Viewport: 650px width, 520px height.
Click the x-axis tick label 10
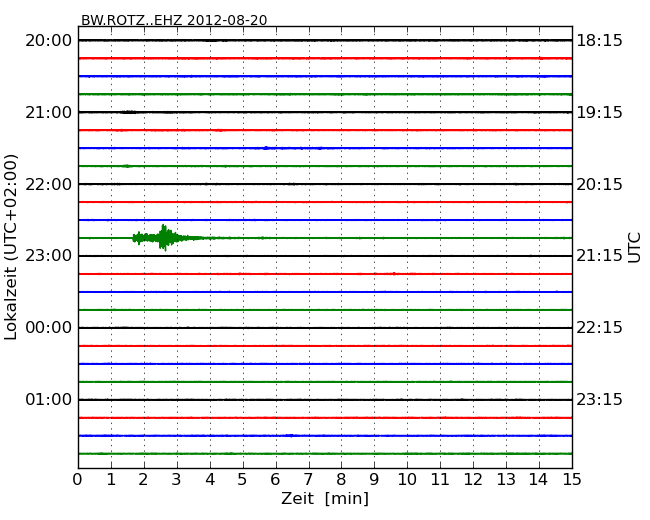tap(407, 479)
